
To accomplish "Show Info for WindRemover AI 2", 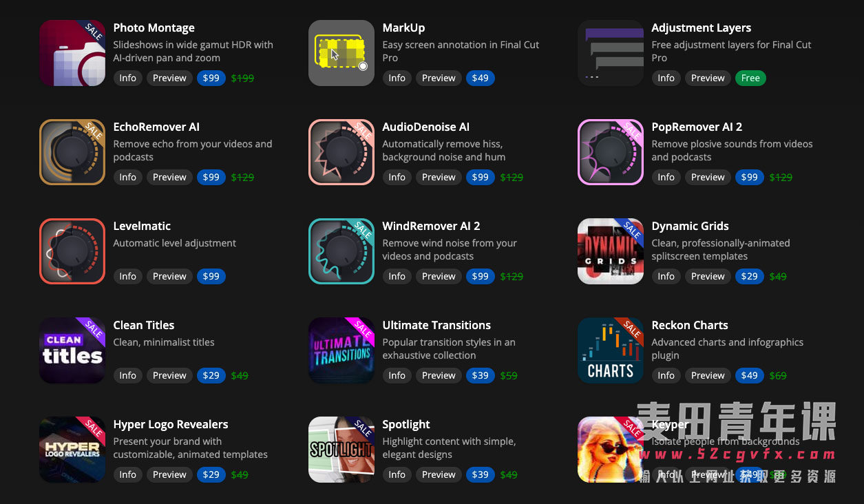I will [x=397, y=276].
